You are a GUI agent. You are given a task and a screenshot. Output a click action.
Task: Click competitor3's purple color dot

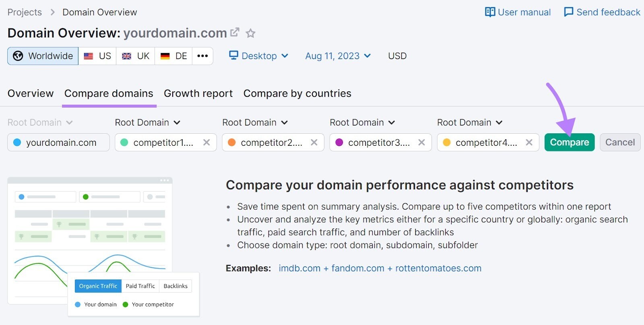340,142
